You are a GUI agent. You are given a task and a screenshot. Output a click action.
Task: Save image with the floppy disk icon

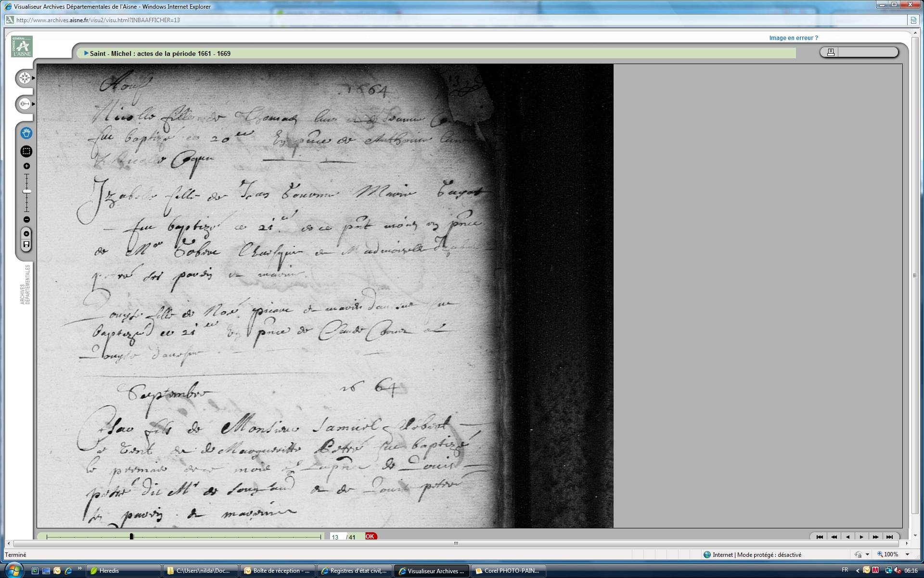pyautogui.click(x=26, y=245)
